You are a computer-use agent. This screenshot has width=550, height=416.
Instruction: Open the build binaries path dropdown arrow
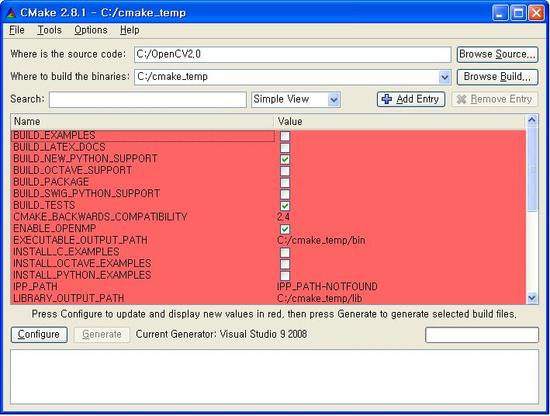[x=444, y=77]
